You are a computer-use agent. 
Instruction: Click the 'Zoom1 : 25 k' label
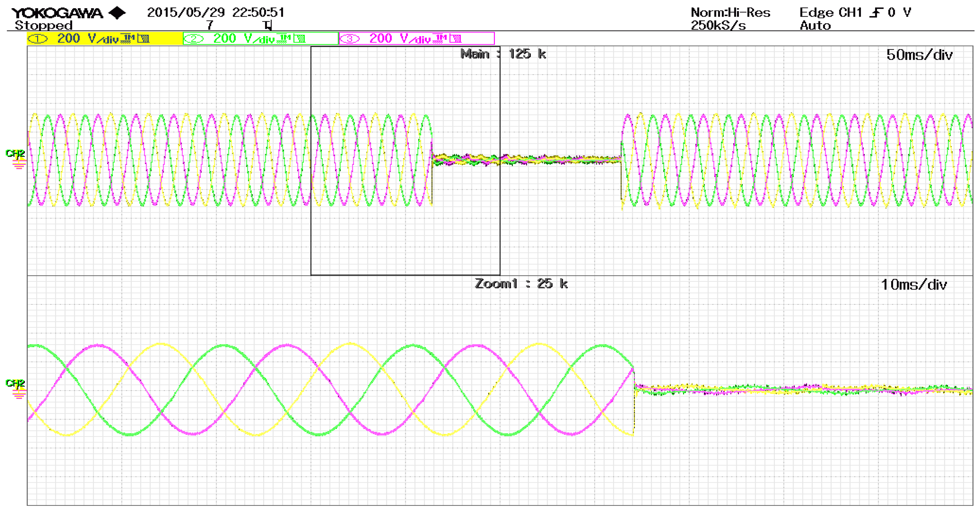coord(521,284)
